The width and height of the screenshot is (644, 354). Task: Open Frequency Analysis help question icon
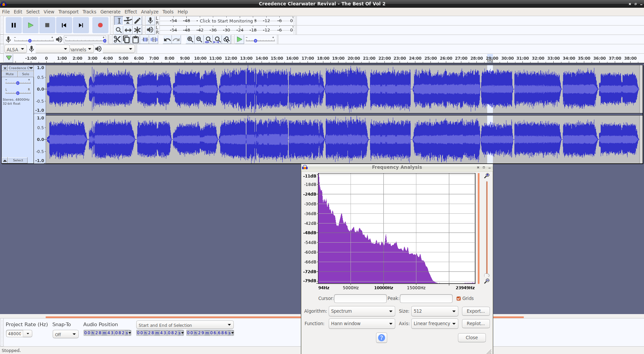point(381,338)
